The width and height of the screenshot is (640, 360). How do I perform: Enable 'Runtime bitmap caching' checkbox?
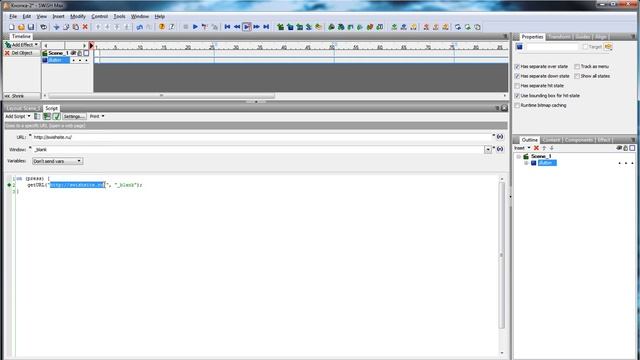[x=517, y=105]
